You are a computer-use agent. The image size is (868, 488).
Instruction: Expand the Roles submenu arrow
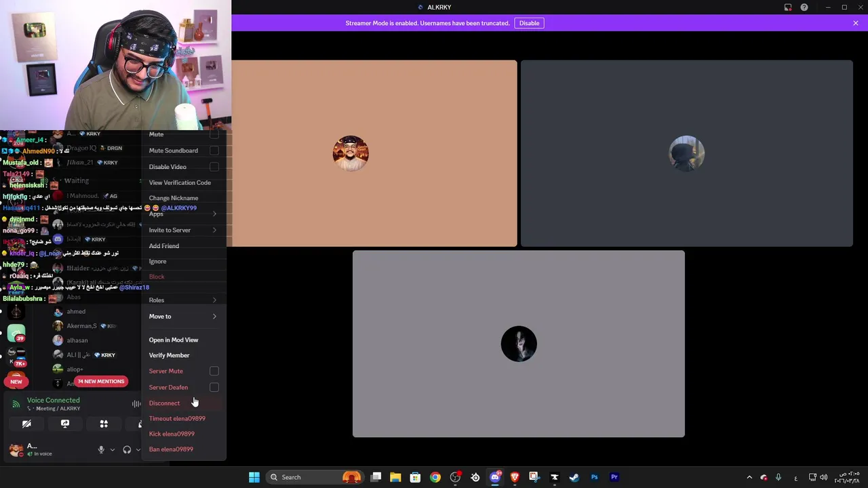click(214, 300)
